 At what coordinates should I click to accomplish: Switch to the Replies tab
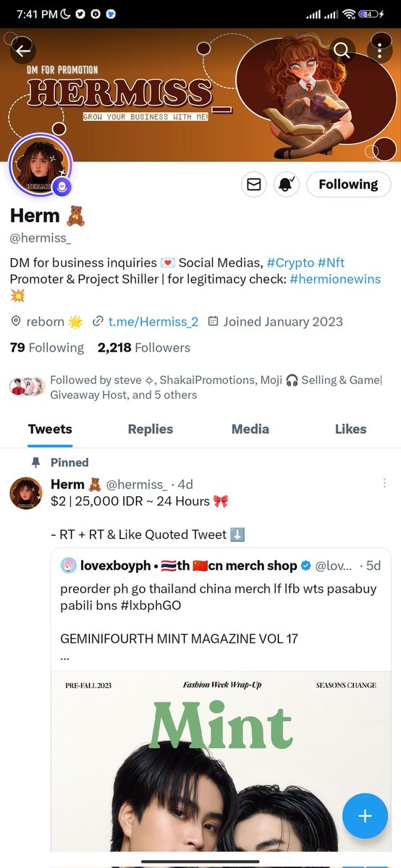(x=151, y=429)
